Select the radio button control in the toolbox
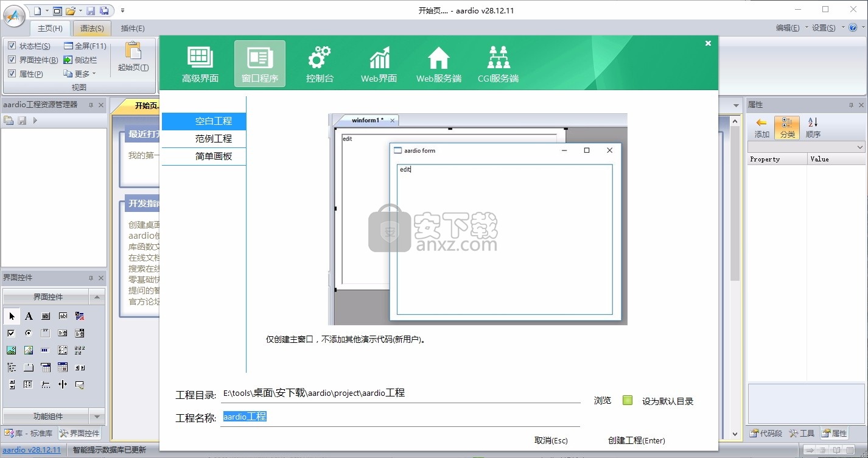The image size is (868, 458). click(x=29, y=333)
